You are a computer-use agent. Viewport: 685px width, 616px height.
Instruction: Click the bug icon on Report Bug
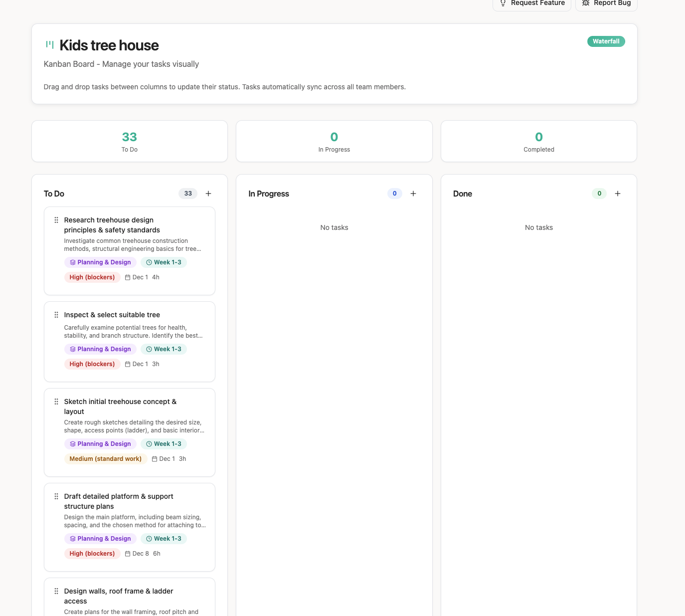pyautogui.click(x=586, y=3)
